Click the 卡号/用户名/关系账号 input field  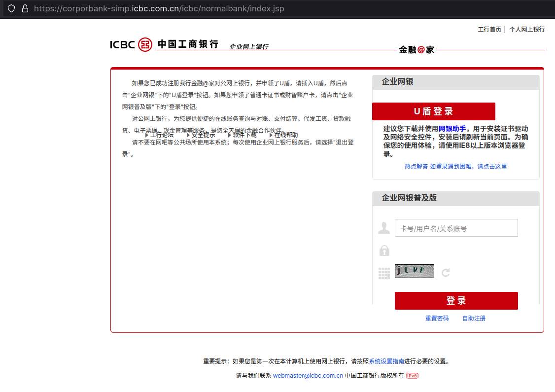click(456, 227)
